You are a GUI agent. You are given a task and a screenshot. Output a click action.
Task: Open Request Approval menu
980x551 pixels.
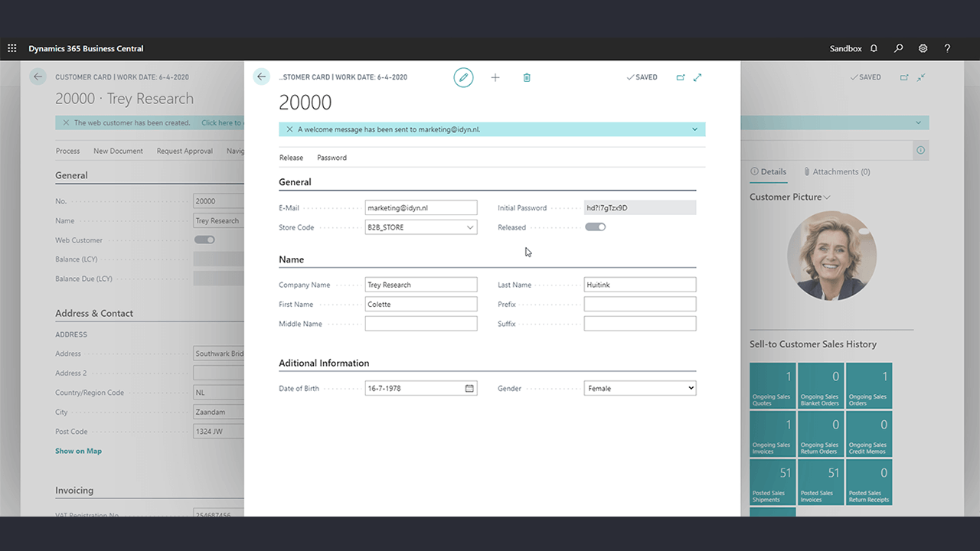pos(185,151)
